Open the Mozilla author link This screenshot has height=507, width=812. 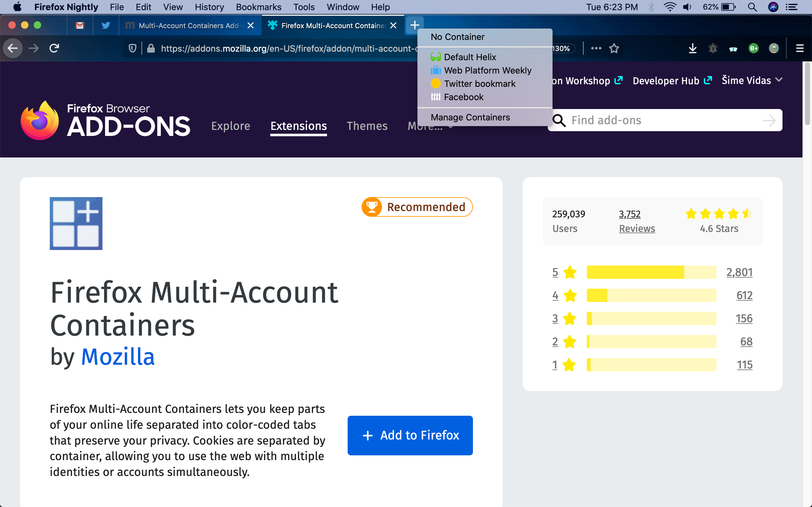tap(118, 357)
